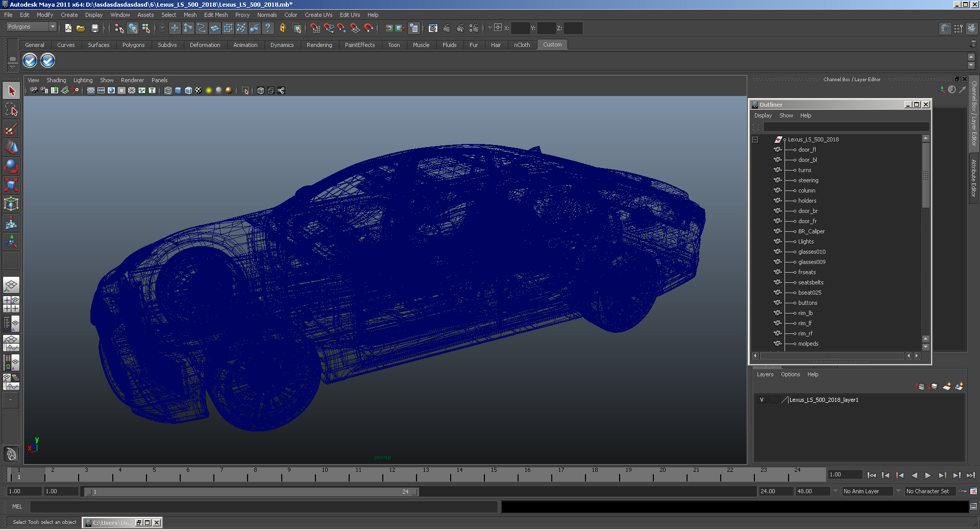Choose Show Manipulator tool

(11, 241)
